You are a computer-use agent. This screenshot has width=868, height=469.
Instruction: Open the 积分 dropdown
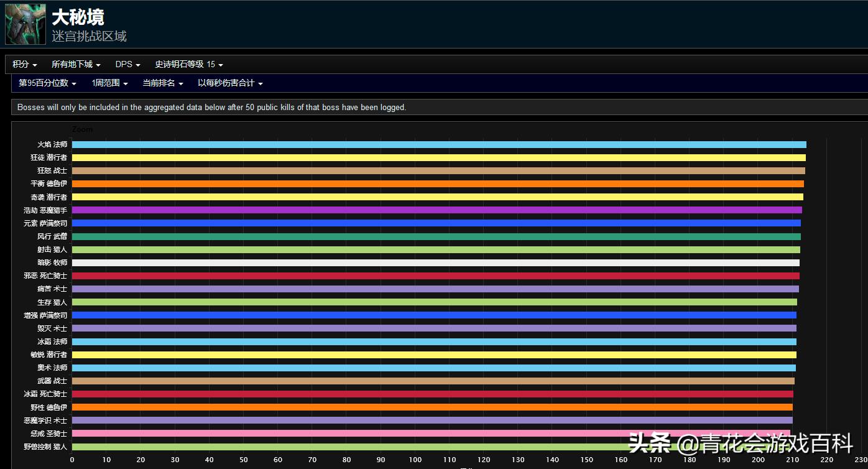25,64
